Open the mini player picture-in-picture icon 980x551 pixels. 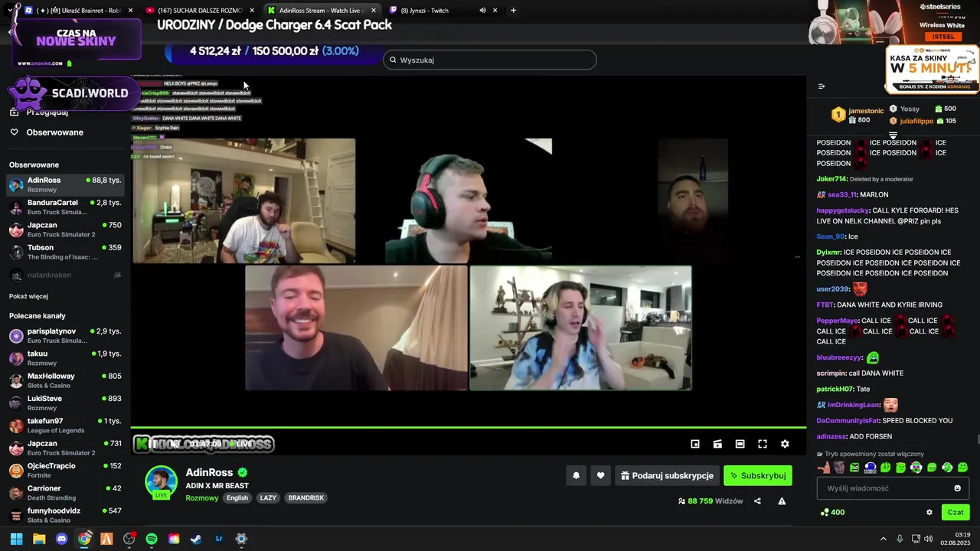pos(695,444)
